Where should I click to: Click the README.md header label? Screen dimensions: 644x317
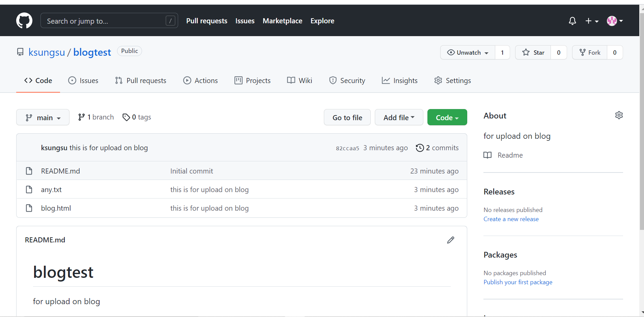45,240
